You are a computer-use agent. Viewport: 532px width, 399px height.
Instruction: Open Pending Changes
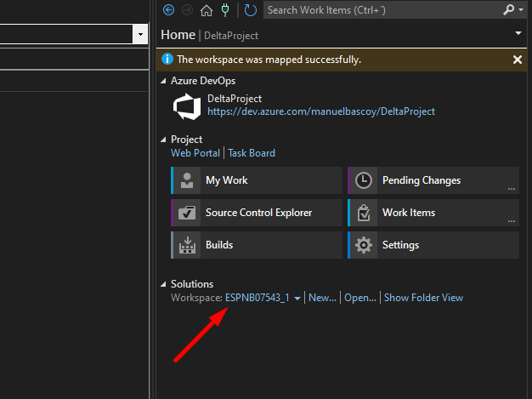[x=433, y=180]
